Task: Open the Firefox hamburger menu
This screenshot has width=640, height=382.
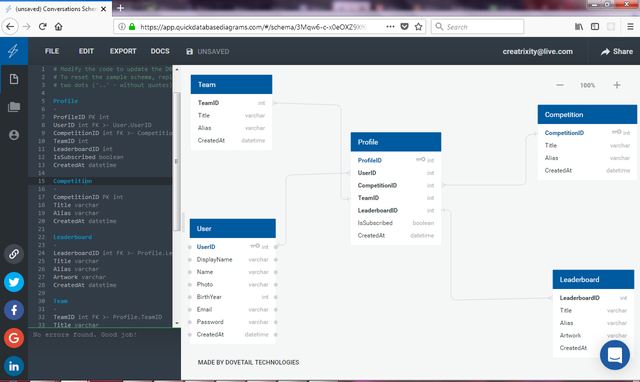Action: point(630,27)
